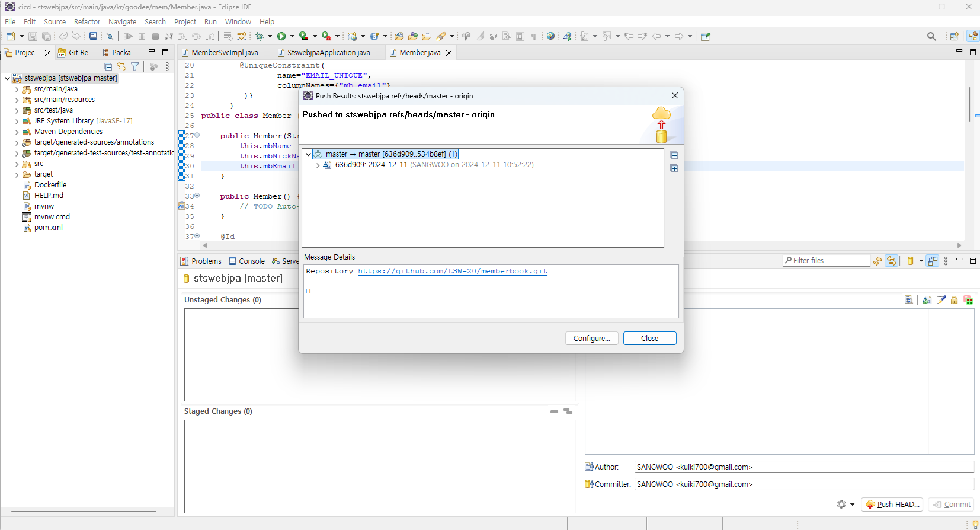Expand the src/main/java folder
Screen dimensions: 980x530
click(17, 89)
